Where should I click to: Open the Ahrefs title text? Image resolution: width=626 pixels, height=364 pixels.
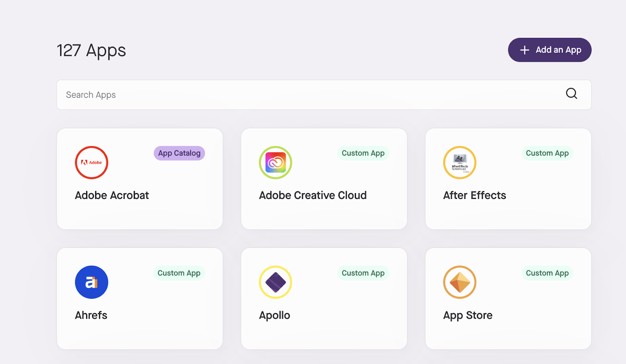[91, 315]
